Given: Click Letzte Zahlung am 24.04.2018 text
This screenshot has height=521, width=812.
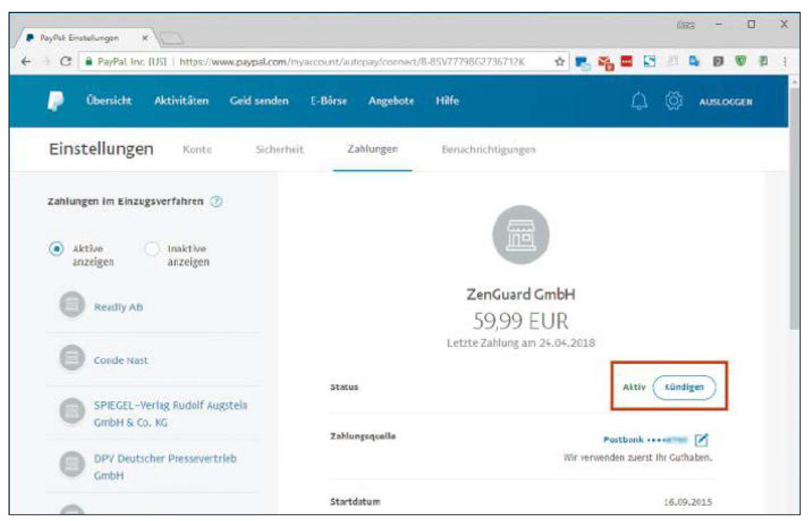Looking at the screenshot, I should (x=521, y=343).
